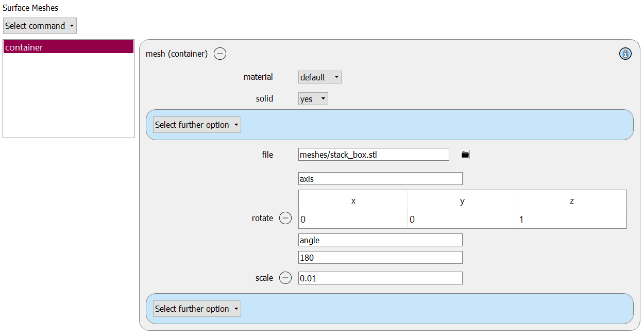Open the upper Select further option dropdown

pos(197,125)
